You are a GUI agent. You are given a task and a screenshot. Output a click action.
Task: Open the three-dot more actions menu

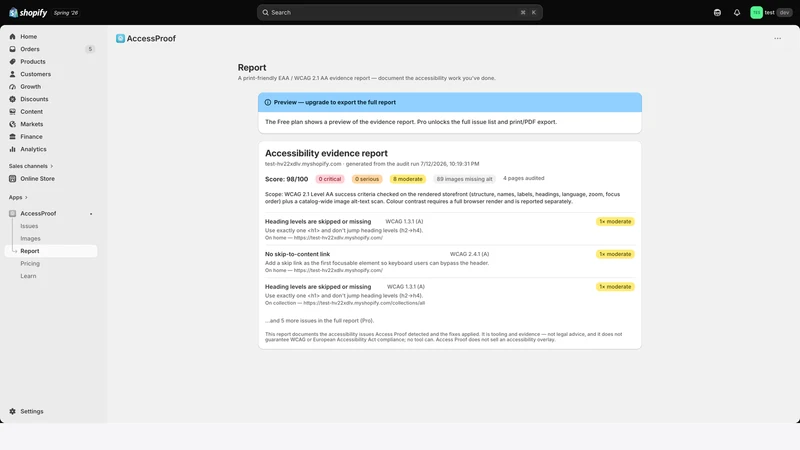coord(777,38)
